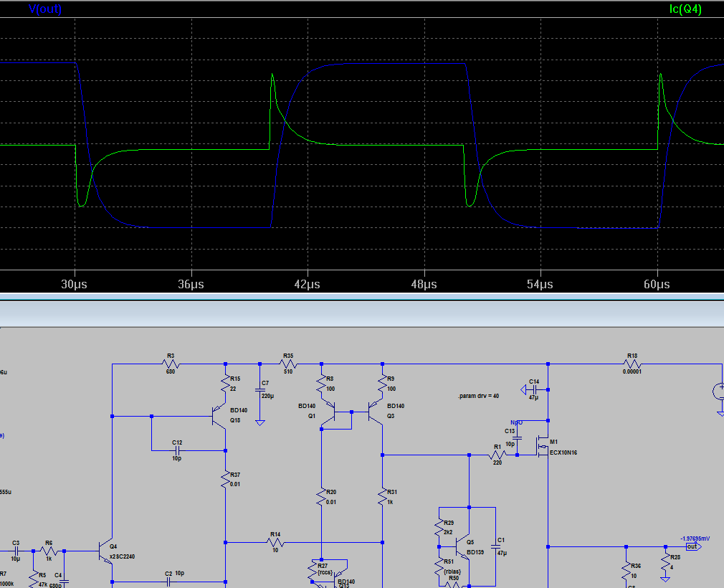Select resistor R15 symbol
This screenshot has width=724, height=588.
[x=225, y=384]
